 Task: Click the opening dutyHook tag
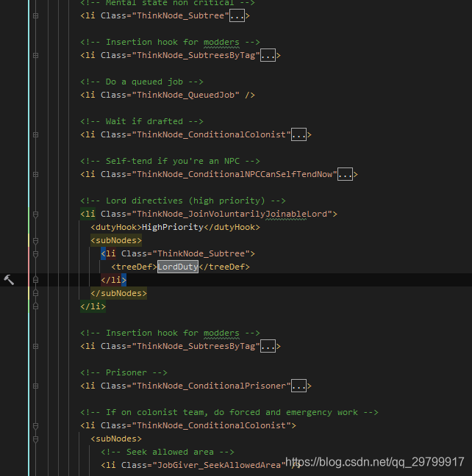(116, 227)
